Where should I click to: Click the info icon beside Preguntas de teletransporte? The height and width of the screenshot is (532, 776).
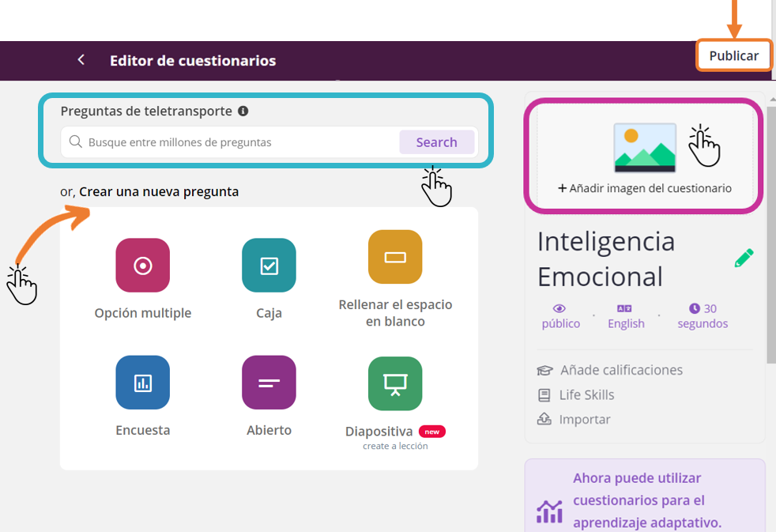coord(243,111)
